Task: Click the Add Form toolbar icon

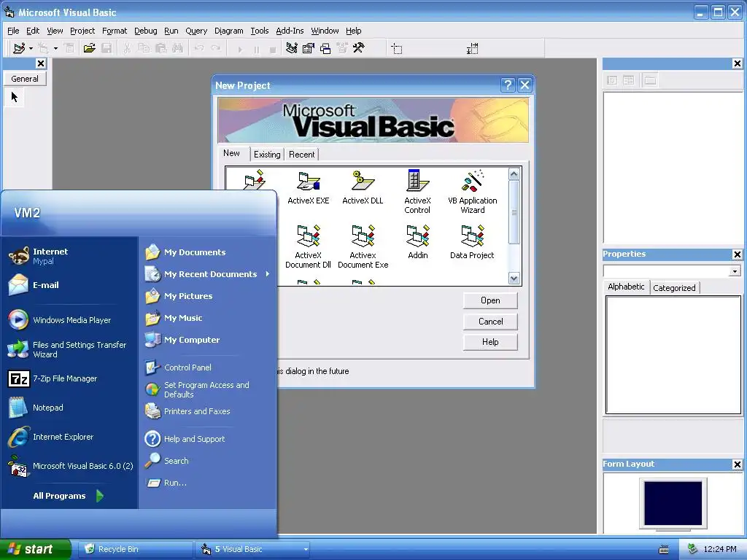Action: tap(43, 48)
